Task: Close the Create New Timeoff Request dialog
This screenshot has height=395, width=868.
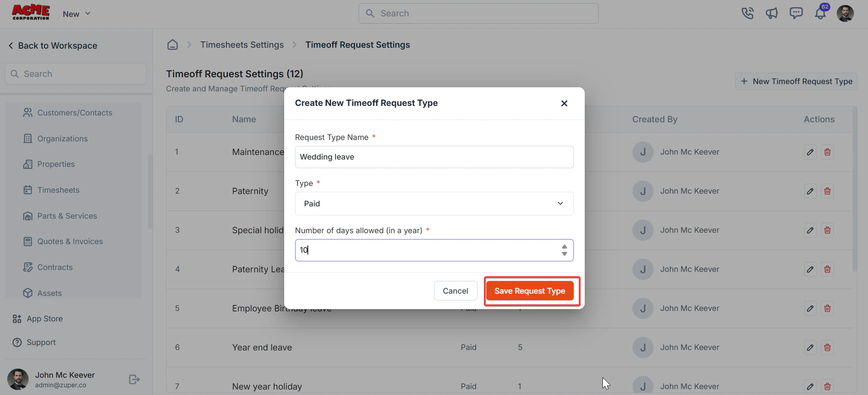Action: tap(564, 103)
